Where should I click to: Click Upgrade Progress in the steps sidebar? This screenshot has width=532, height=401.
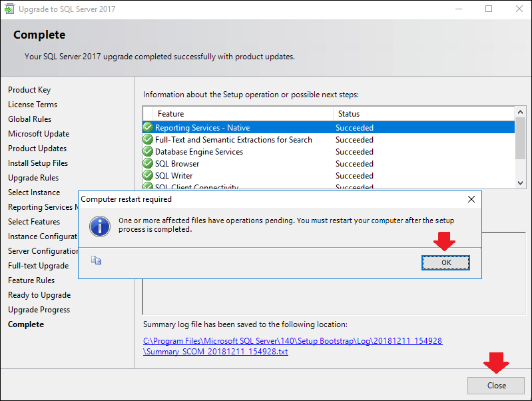39,310
